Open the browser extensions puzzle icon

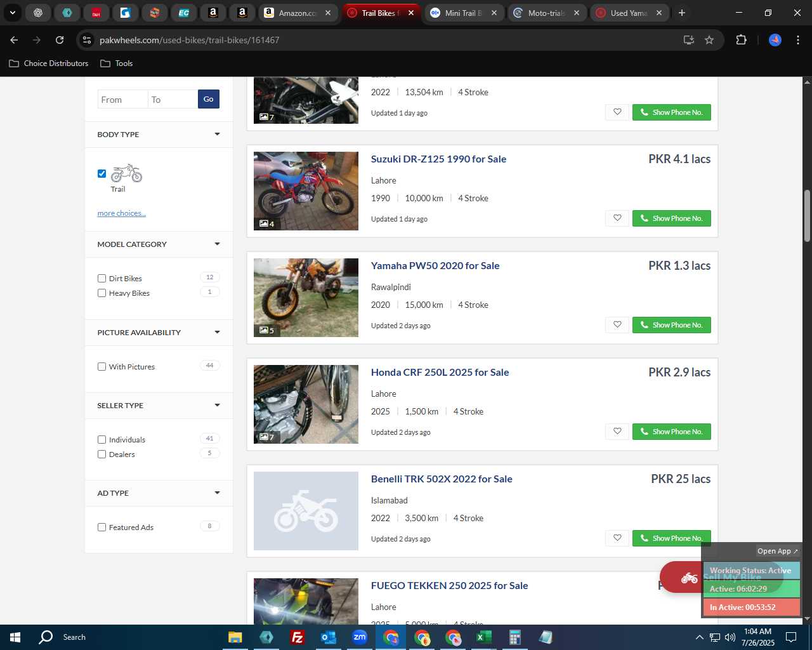click(741, 40)
